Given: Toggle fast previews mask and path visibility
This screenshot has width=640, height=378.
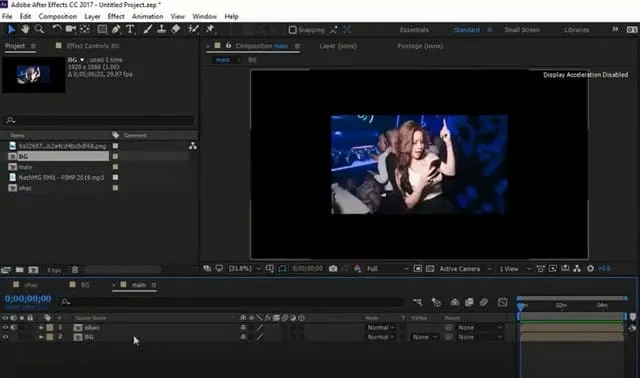Looking at the screenshot, I should point(282,269).
